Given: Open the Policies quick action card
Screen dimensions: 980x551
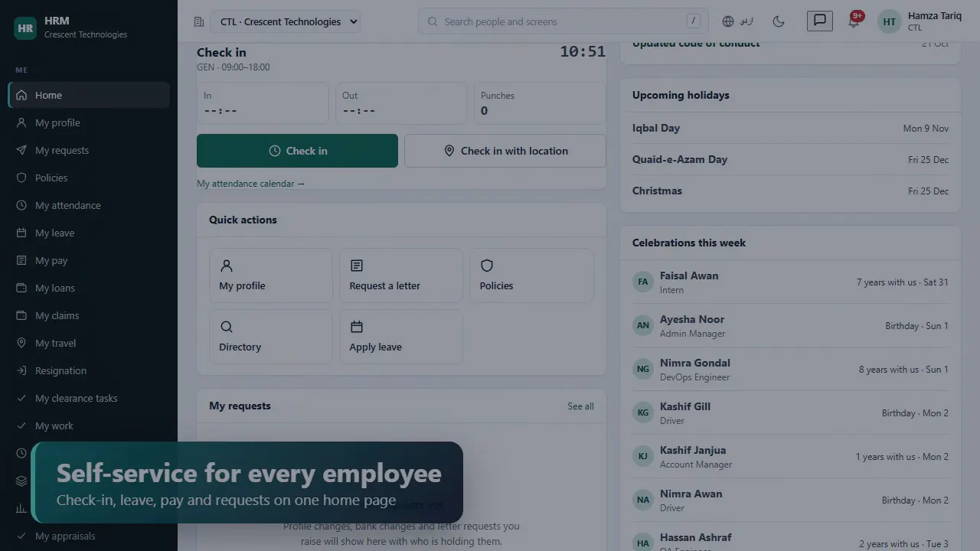Looking at the screenshot, I should tap(531, 275).
